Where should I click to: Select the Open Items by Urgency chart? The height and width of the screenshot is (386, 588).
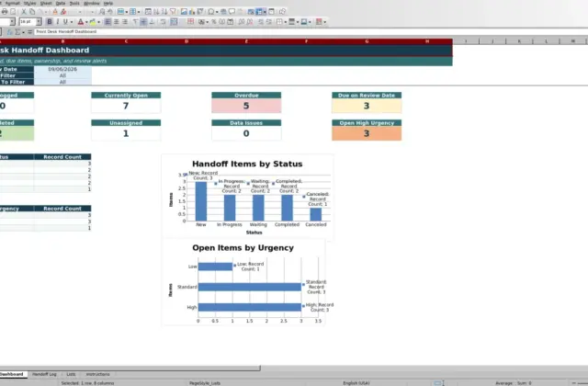[243, 283]
